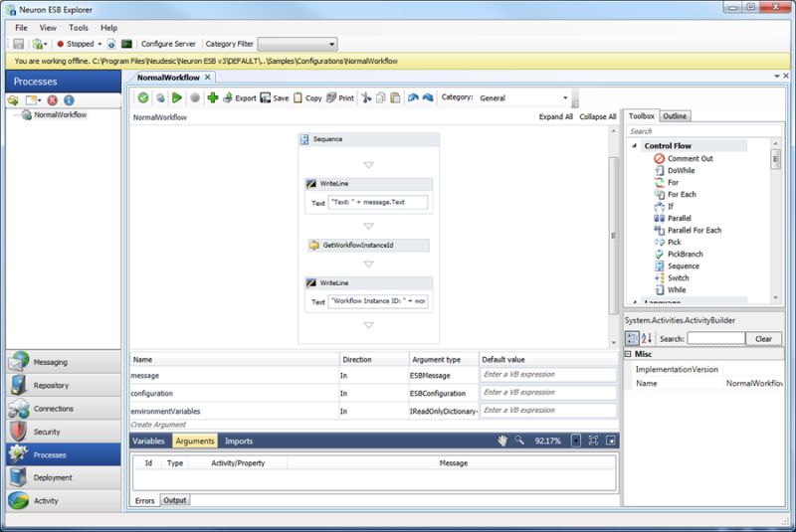Image resolution: width=796 pixels, height=532 pixels.
Task: Open the Tools menu
Action: point(79,28)
